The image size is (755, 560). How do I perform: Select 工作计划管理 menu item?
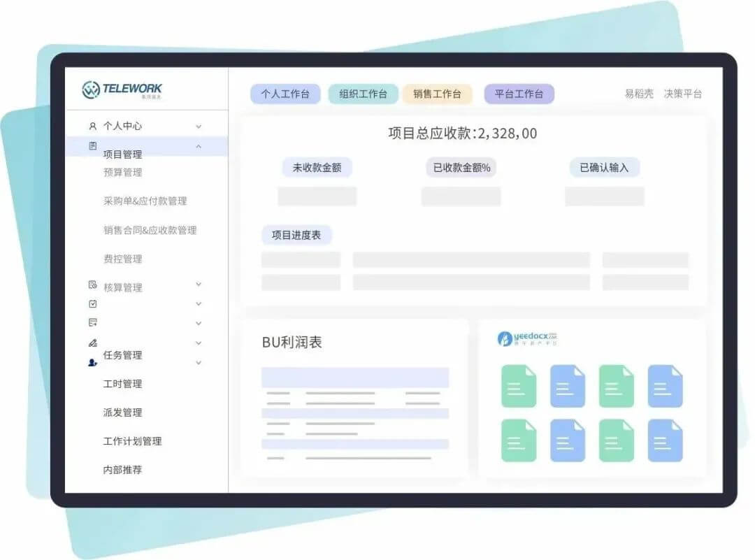click(x=132, y=441)
